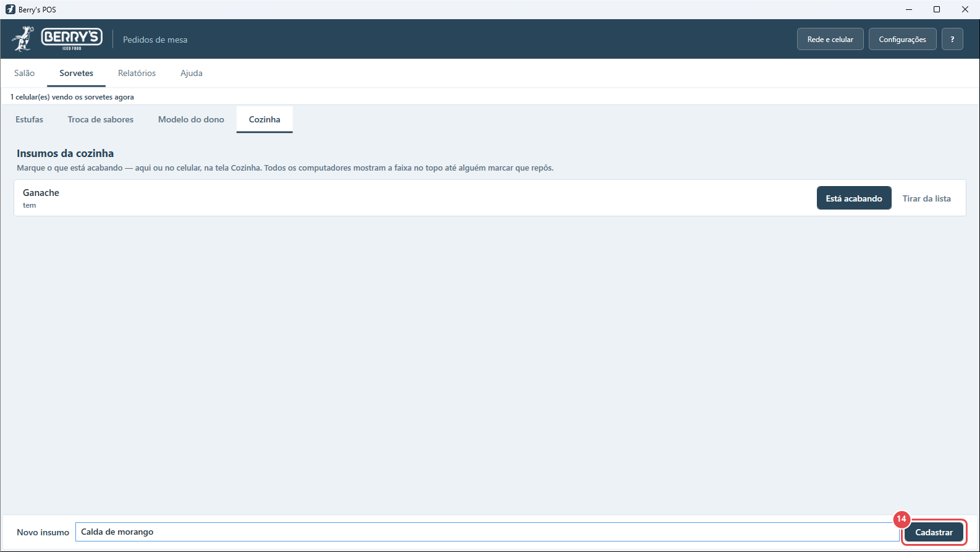Select the Cozinha sub-tab
Screen dimensions: 980x552
[264, 119]
